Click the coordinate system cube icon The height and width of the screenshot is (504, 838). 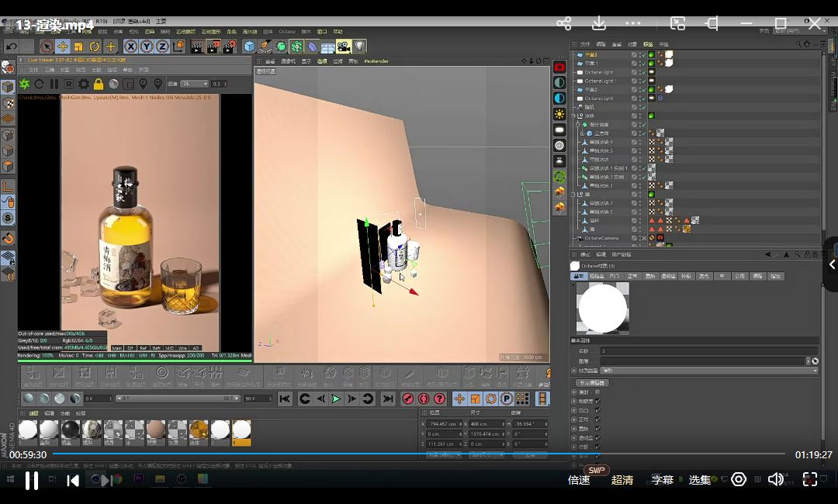(x=178, y=47)
